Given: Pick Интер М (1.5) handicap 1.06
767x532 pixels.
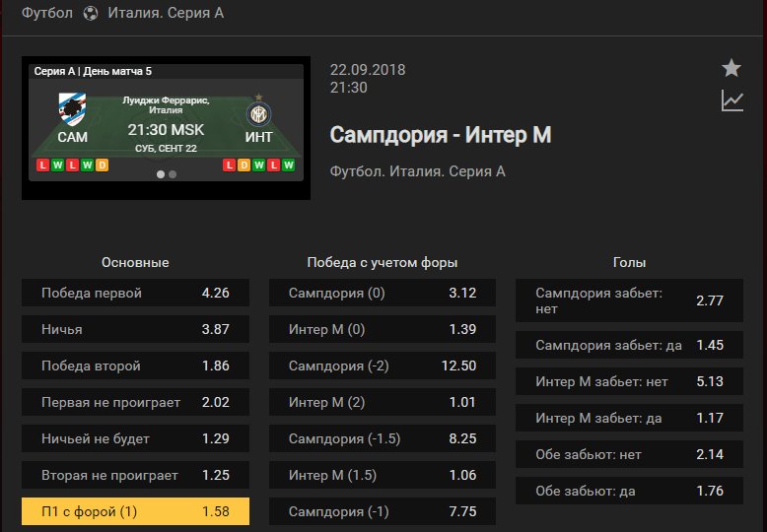Looking at the screenshot, I should (x=383, y=475).
